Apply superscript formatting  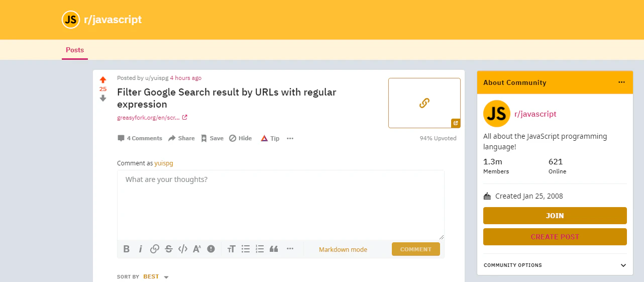click(197, 249)
